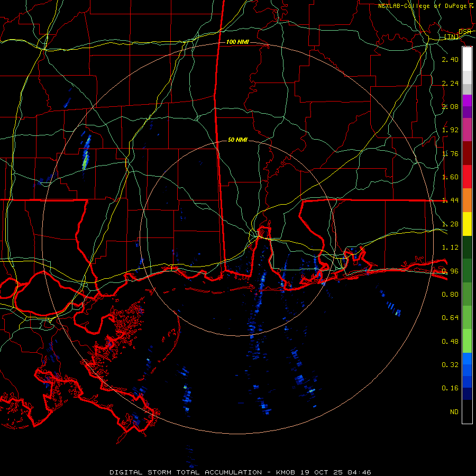The image size is (476, 476).
Task: Select the pink legend swatch near 1.92
Action: (467, 130)
